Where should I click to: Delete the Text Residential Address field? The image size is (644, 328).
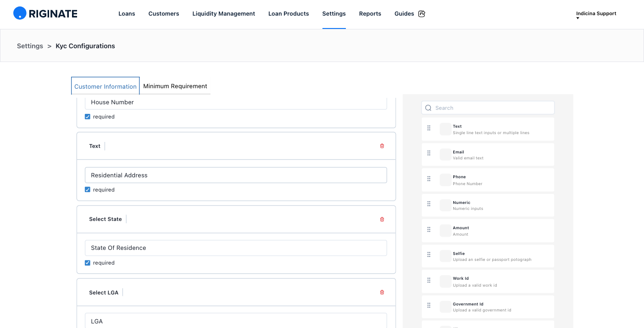(x=382, y=146)
